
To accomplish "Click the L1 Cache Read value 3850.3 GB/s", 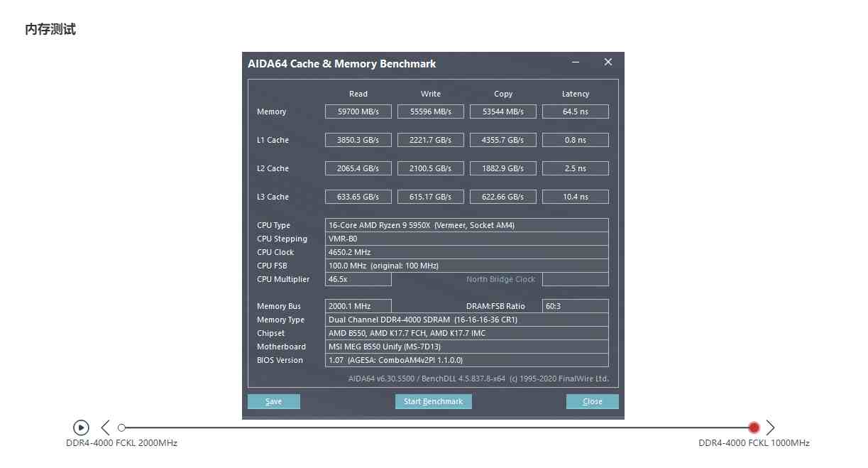I will point(358,140).
